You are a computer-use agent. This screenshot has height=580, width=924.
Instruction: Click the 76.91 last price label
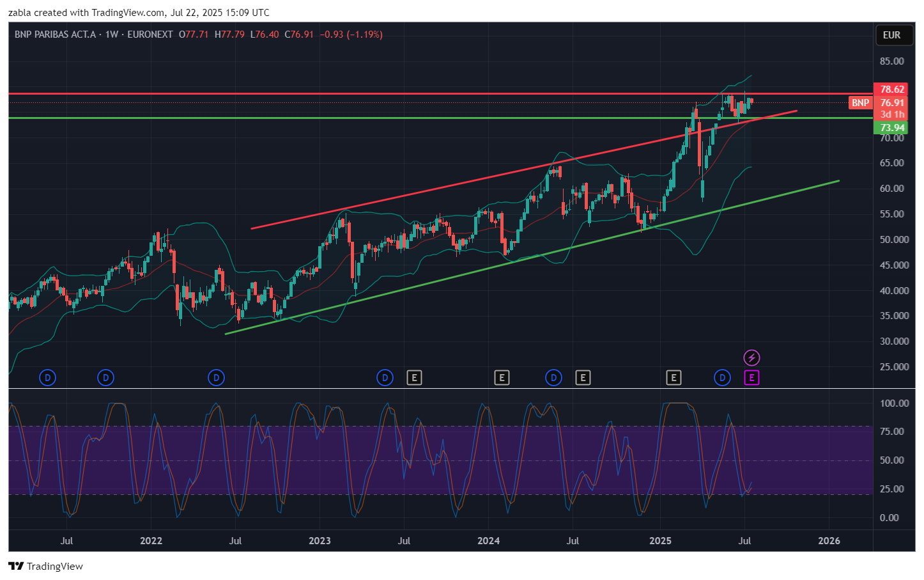(892, 103)
